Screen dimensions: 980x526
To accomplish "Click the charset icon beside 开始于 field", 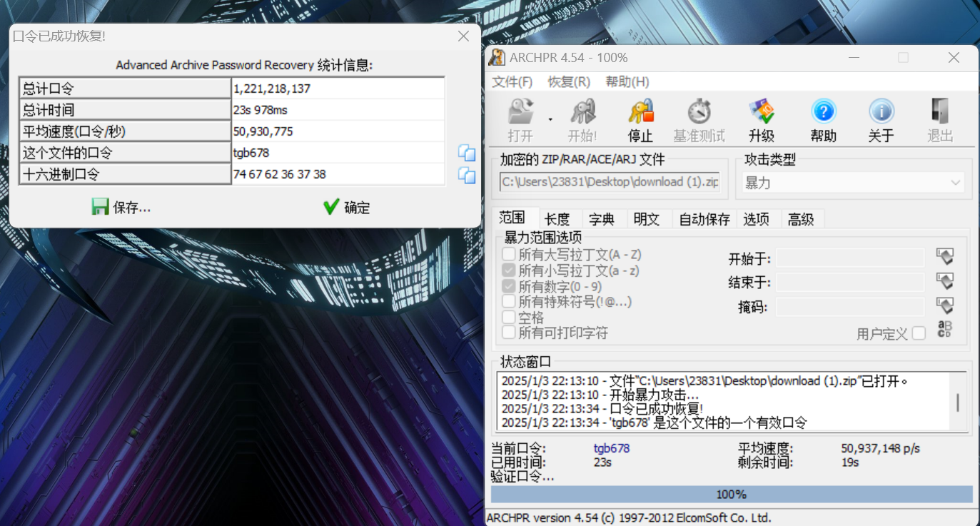I will pyautogui.click(x=945, y=257).
